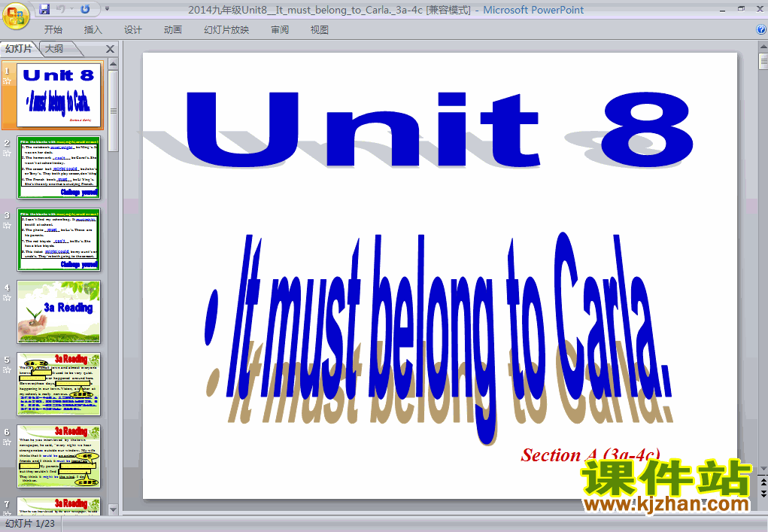The width and height of the screenshot is (768, 532).
Task: Select slide 6 thumbnail
Action: [58, 456]
